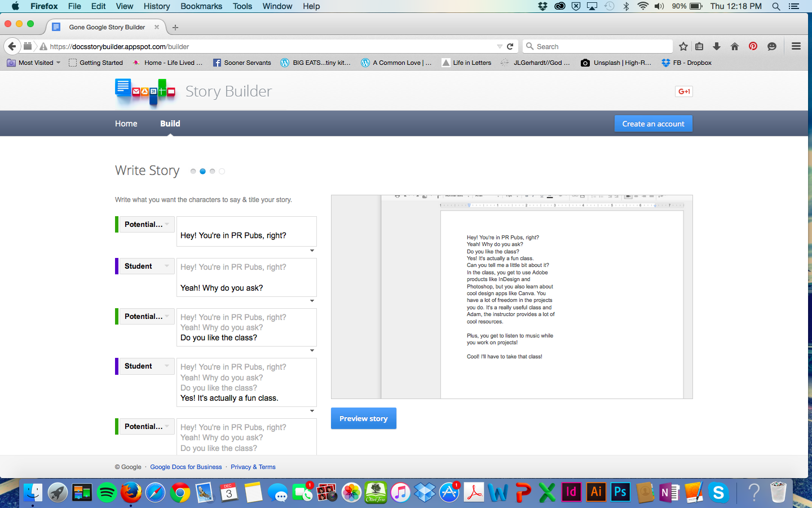Viewport: 812px width, 508px height.
Task: Open Spotify from the Dock
Action: [x=107, y=492]
